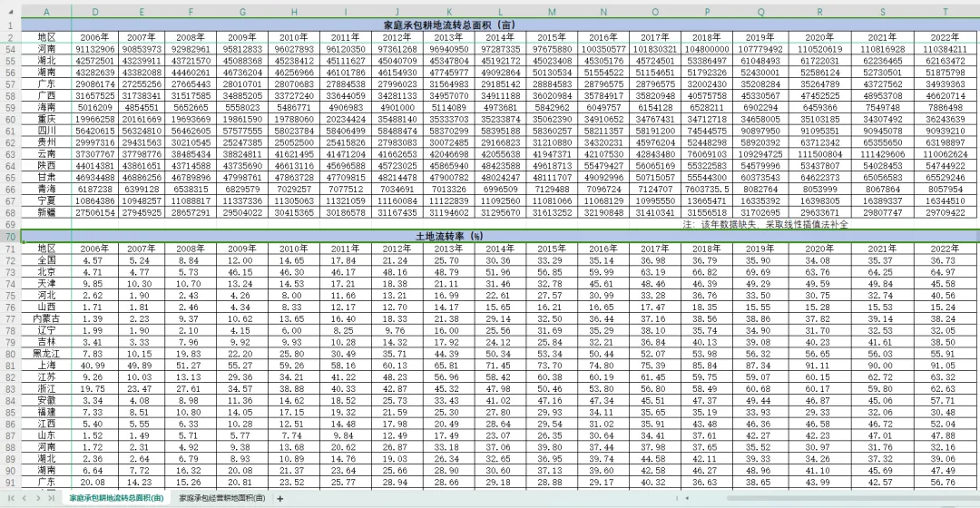Select 2006年 header in row 2
This screenshot has width=980, height=508.
click(x=94, y=37)
